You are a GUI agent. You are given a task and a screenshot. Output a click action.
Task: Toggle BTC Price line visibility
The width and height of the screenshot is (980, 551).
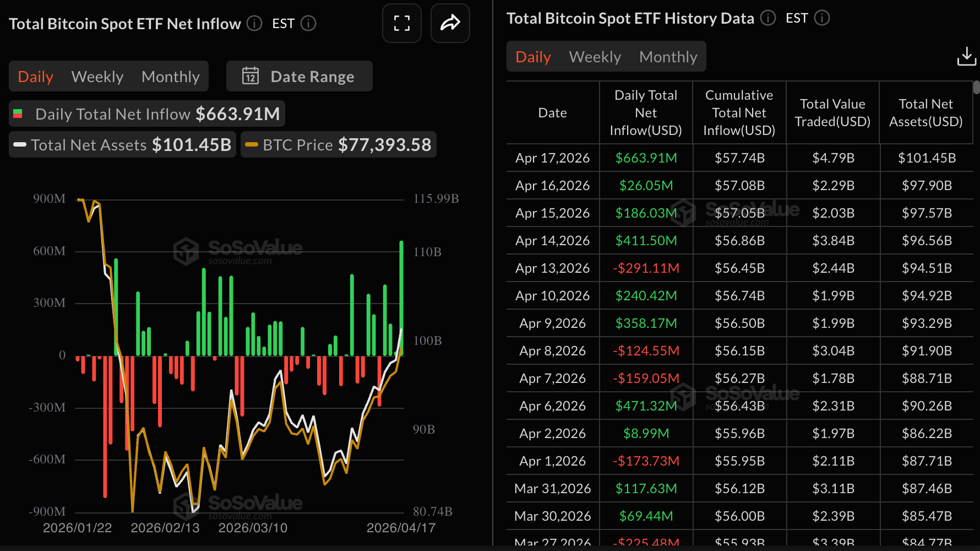pyautogui.click(x=338, y=145)
